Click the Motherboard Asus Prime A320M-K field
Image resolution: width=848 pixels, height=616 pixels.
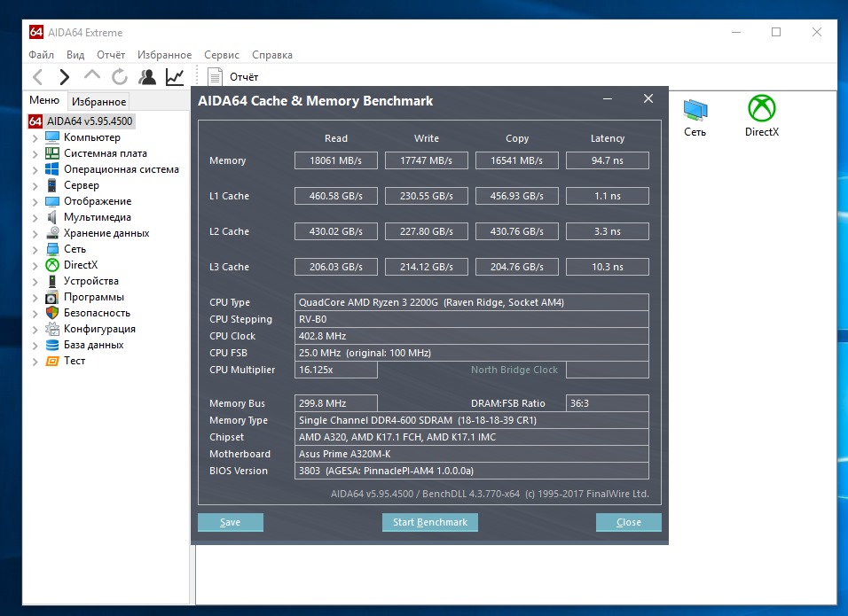click(472, 454)
